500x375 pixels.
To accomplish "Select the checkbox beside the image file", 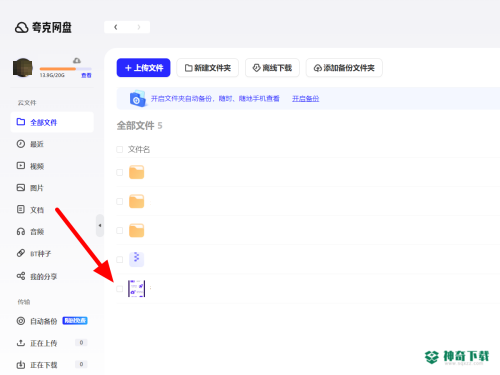I will point(119,289).
